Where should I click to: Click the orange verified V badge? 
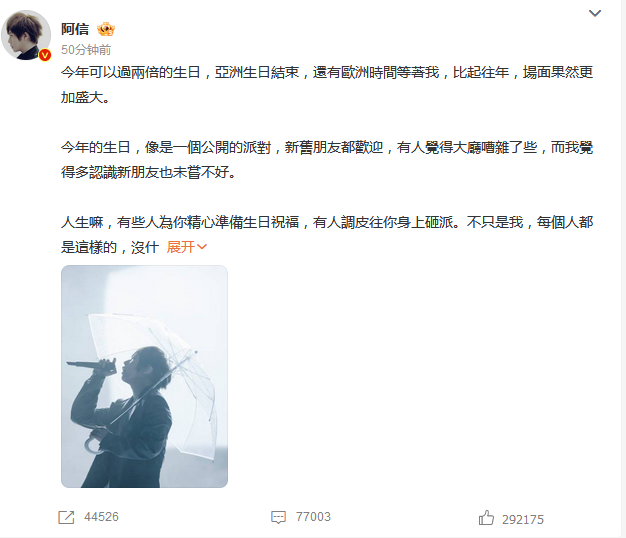point(45,55)
